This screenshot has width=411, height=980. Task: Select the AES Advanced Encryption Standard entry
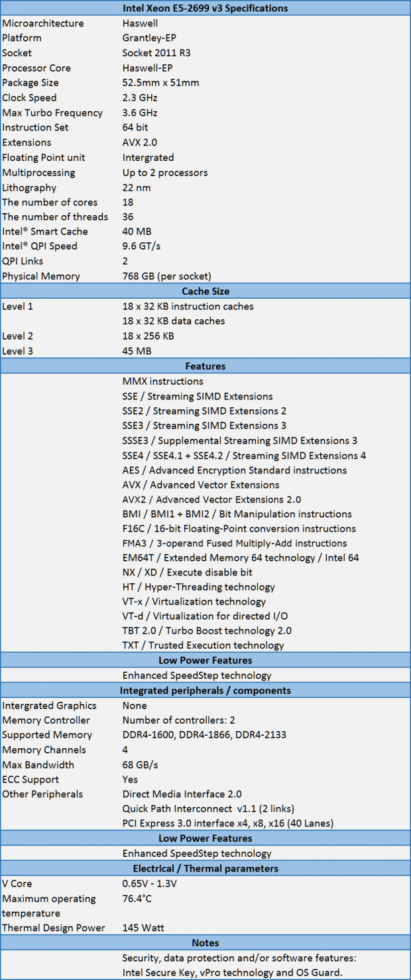pyautogui.click(x=235, y=470)
